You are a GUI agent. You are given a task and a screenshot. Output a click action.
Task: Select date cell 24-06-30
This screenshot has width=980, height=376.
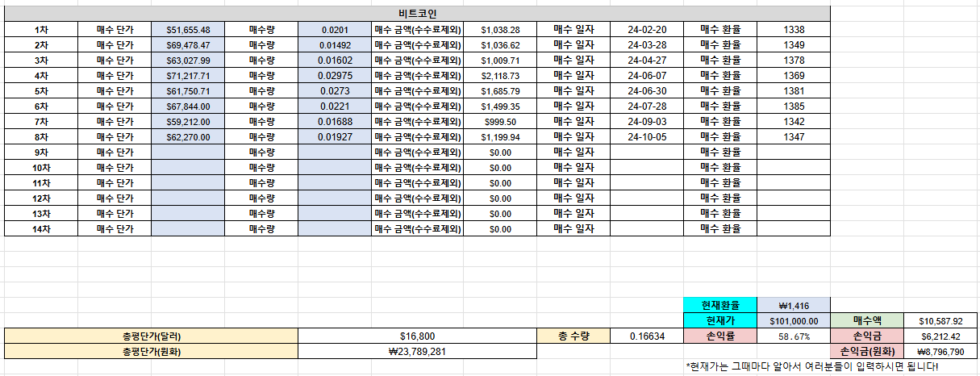coord(647,91)
